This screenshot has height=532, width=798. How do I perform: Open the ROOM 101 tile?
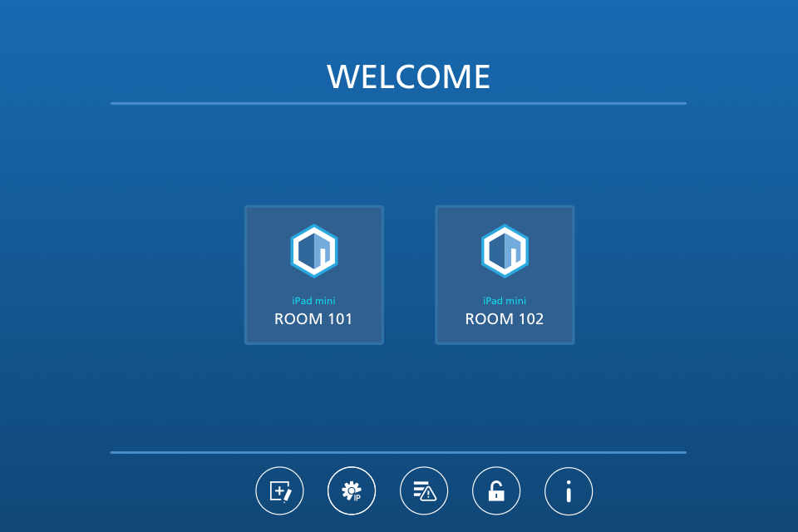pos(314,275)
